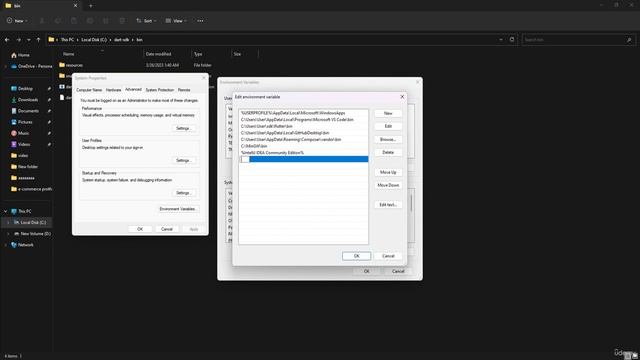Open Desktop quick access folder
This screenshot has height=360, width=640.
(x=22, y=89)
